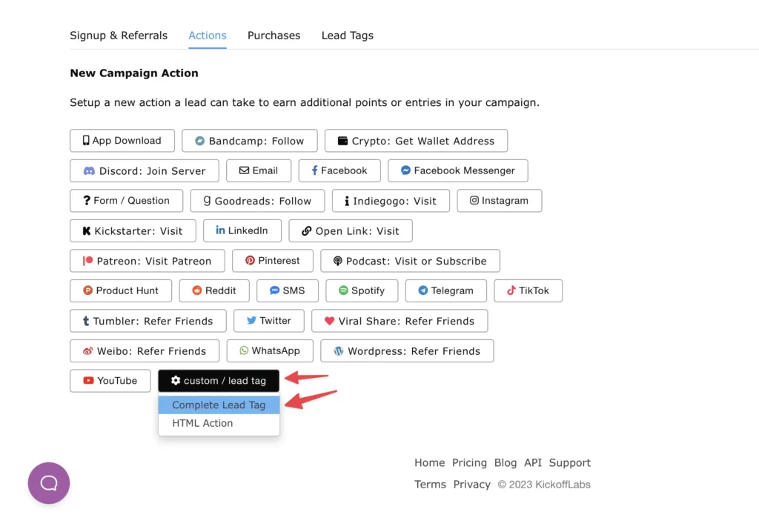Screen dimensions: 759x532
Task: Switch to the Signup & Referrals tab
Action: pos(119,36)
